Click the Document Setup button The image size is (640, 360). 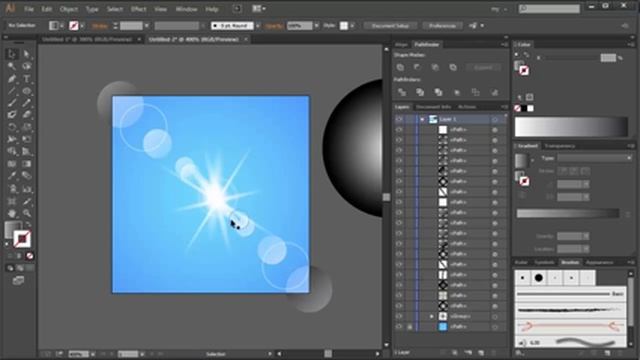[x=391, y=26]
